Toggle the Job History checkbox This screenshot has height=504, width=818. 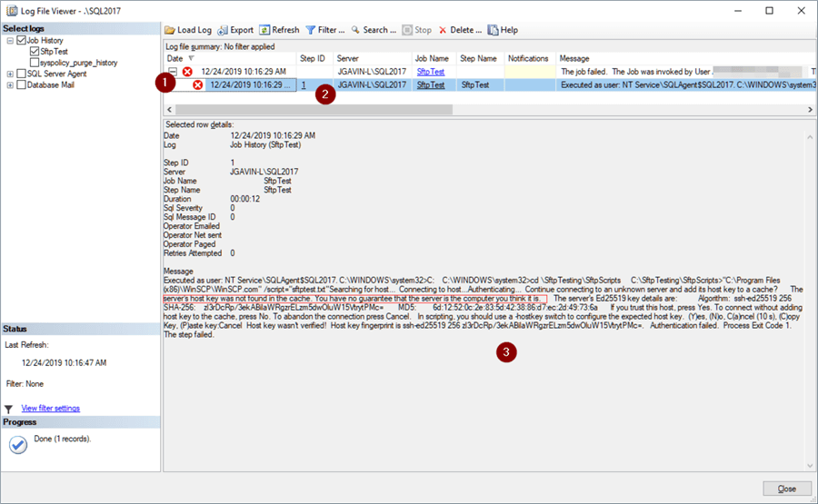coord(22,40)
